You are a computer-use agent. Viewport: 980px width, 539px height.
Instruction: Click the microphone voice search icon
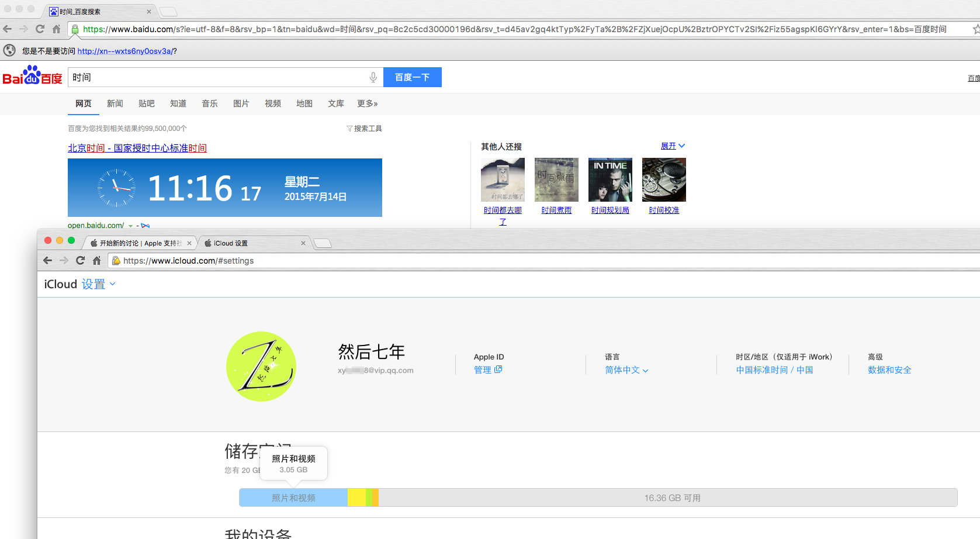tap(373, 77)
